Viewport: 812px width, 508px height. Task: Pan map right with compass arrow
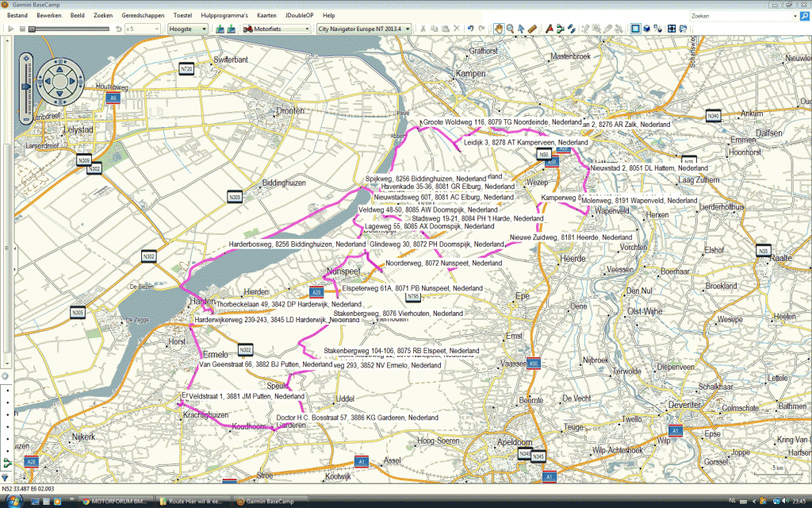click(72, 82)
